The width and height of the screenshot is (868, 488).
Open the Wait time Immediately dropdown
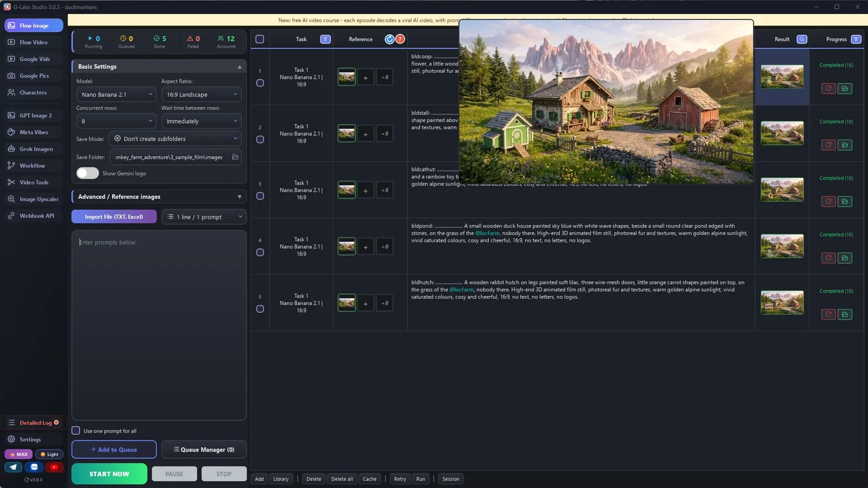201,121
